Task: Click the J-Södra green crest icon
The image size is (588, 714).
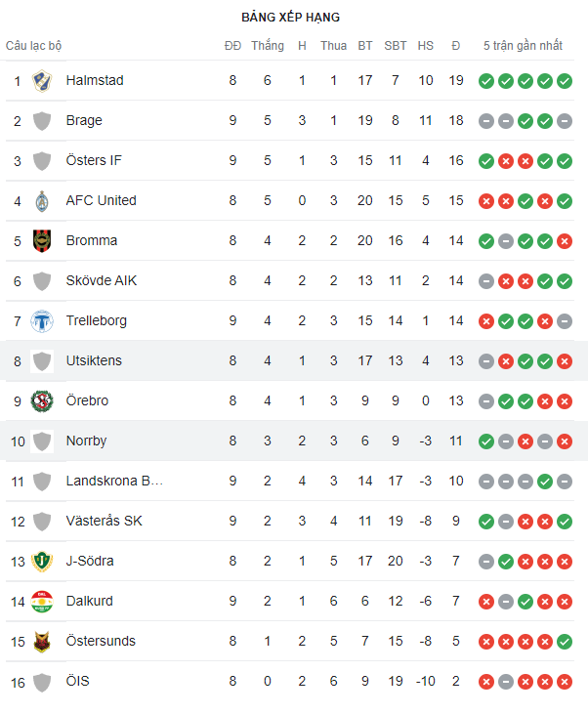Action: tap(41, 561)
